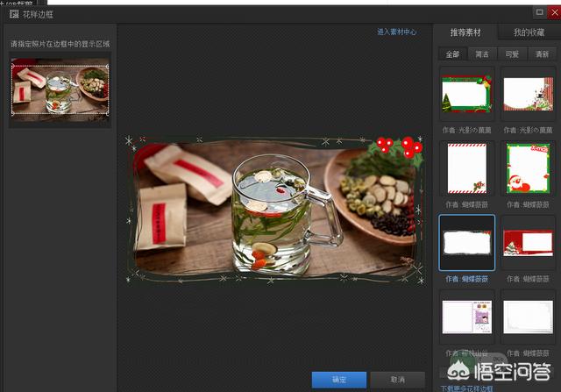Choose the snowman striped-corner frame thumbnail
Viewport: 561px width, 392px height.
click(528, 94)
